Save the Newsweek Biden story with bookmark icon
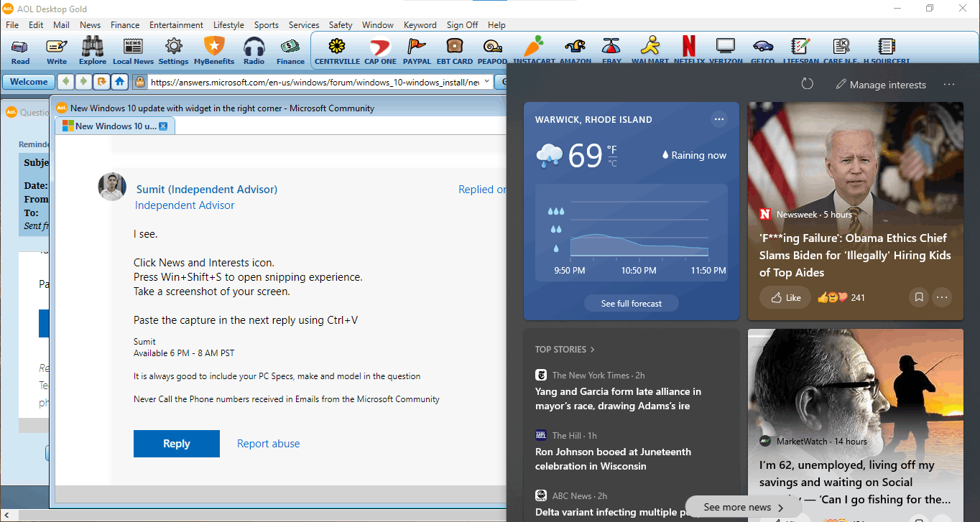Screen dimensions: 980x522 [x=918, y=297]
